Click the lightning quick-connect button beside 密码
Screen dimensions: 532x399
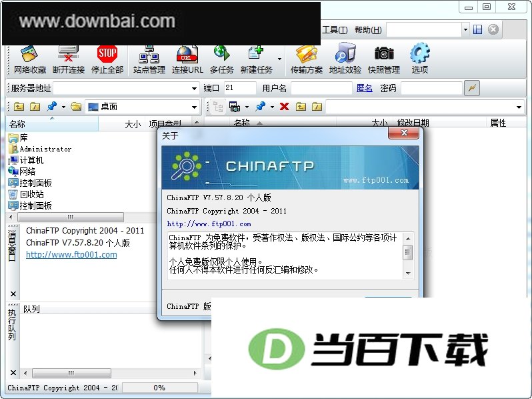tap(471, 88)
